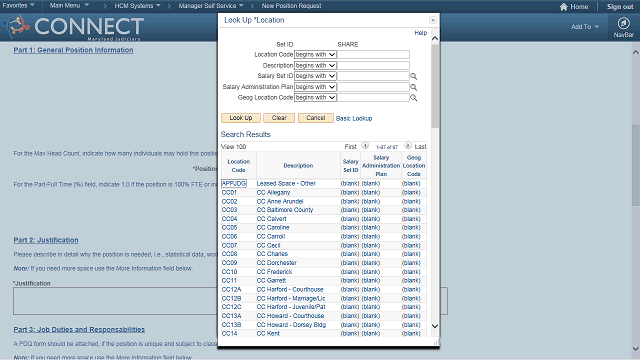Show previous results page arrow
This screenshot has height=360, width=640.
tap(365, 146)
